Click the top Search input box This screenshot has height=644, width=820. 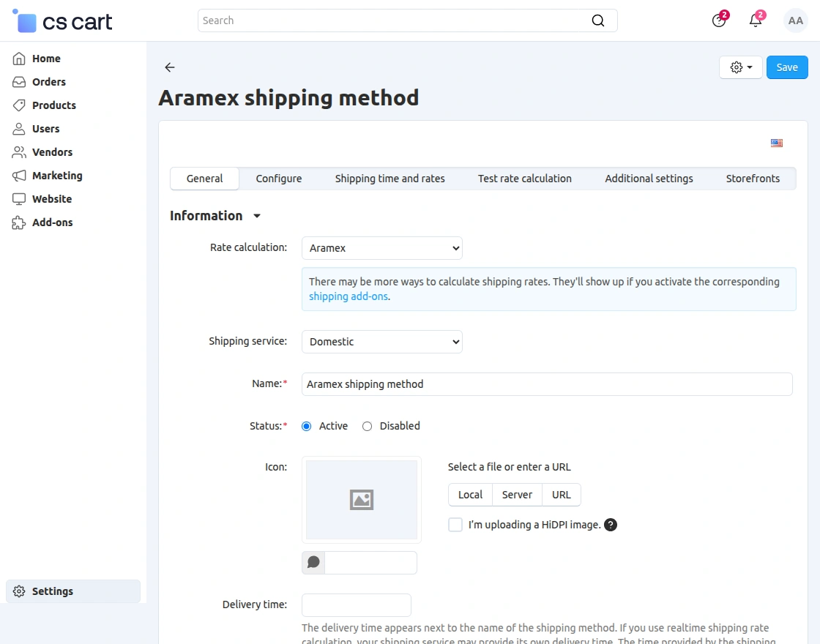click(407, 20)
